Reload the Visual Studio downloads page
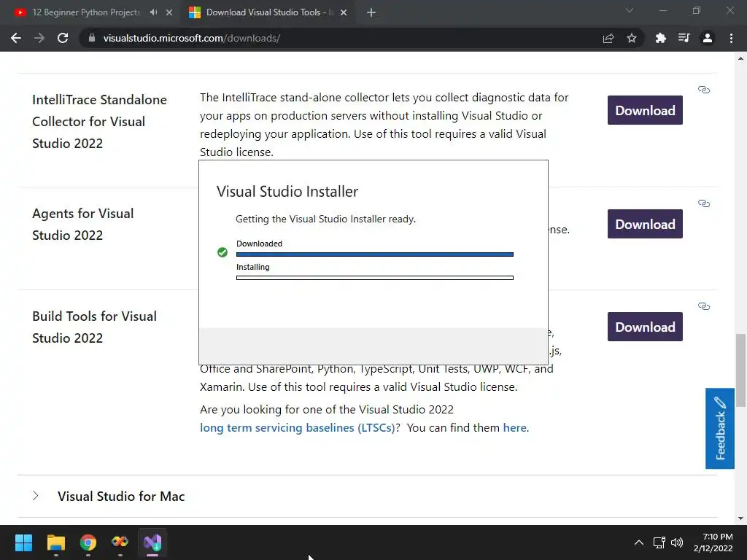747x560 pixels. (x=63, y=38)
